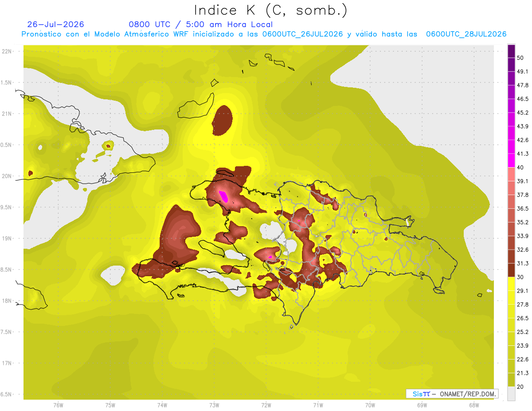Click the 'SisTT – ONAMET/REP.DOM.' credit label
The image size is (532, 411).
[452, 394]
